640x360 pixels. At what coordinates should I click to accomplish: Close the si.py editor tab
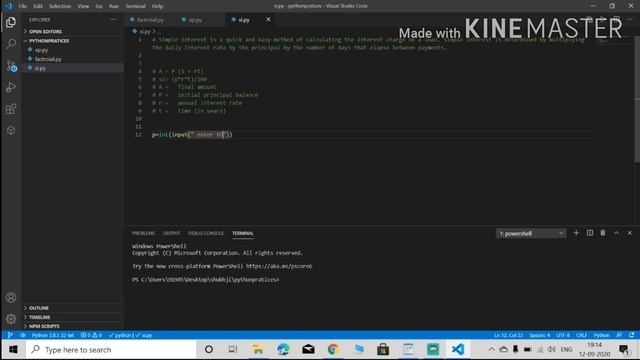pyautogui.click(x=268, y=20)
